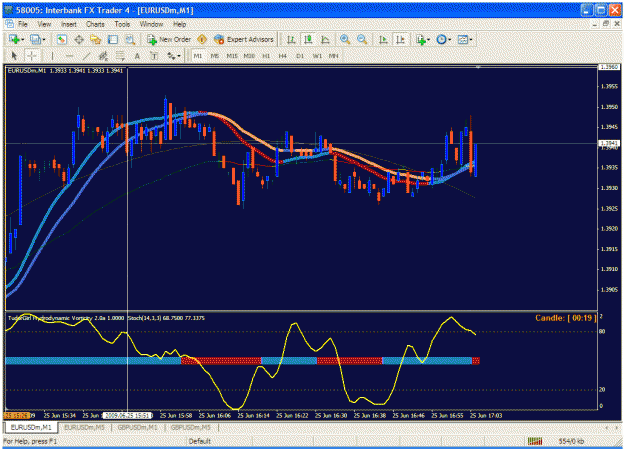Screen dimensions: 625x449
Task: Expand the Profiles dropdown arrow
Action: pyautogui.click(x=44, y=39)
